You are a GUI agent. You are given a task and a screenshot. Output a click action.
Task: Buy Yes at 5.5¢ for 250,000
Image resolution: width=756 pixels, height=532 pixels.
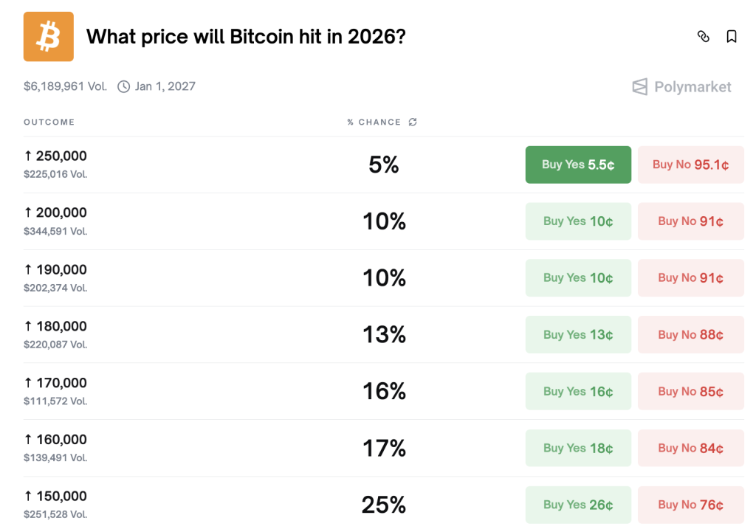(x=578, y=165)
